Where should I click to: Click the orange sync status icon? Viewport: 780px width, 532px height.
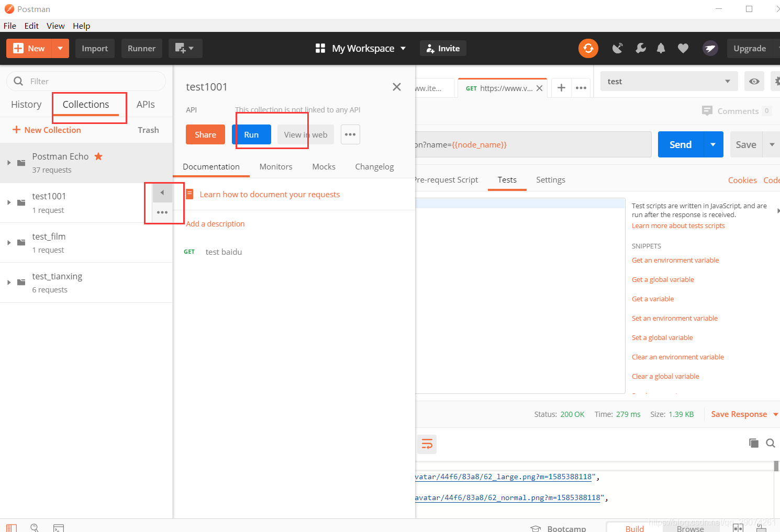(588, 48)
